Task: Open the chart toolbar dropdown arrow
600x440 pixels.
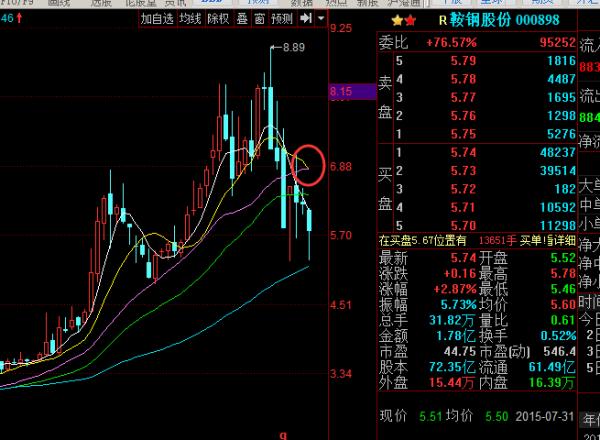Action: click(x=321, y=18)
